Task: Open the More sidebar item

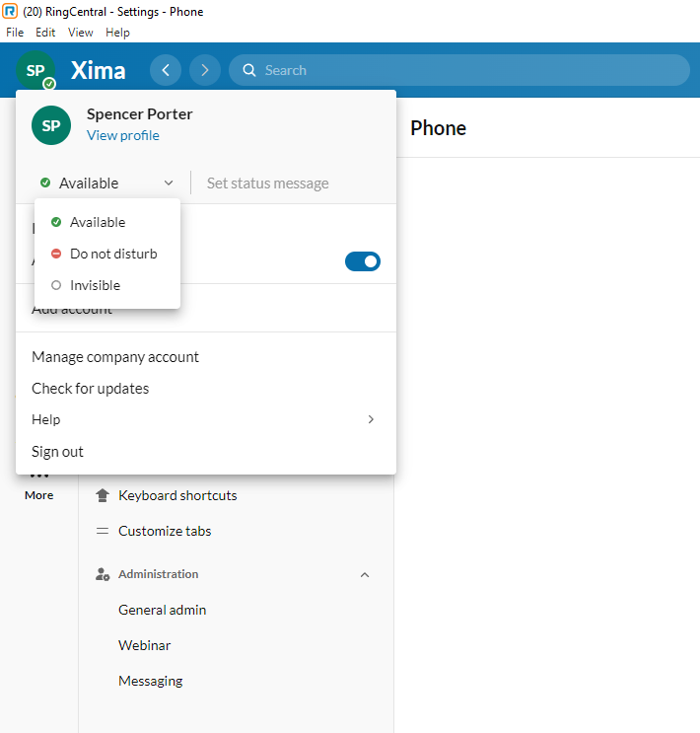Action: [39, 487]
